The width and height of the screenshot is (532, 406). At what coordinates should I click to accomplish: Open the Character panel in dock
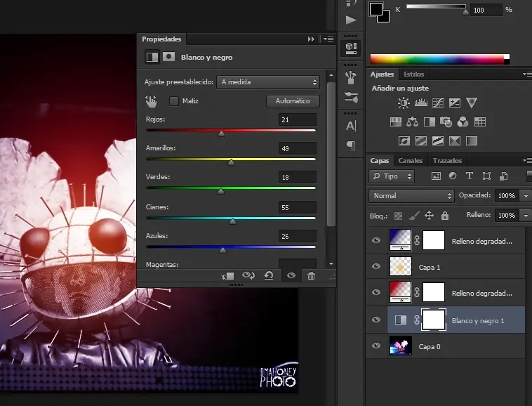(x=351, y=126)
